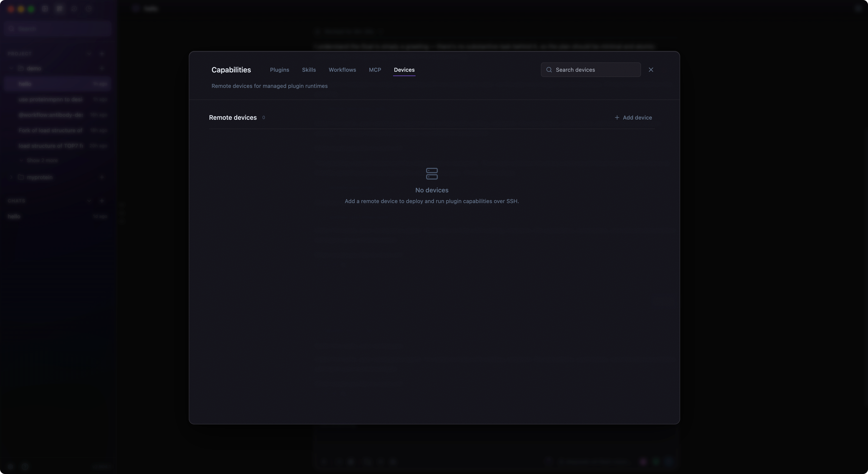Expand the myprotein project chevron

[x=11, y=177]
